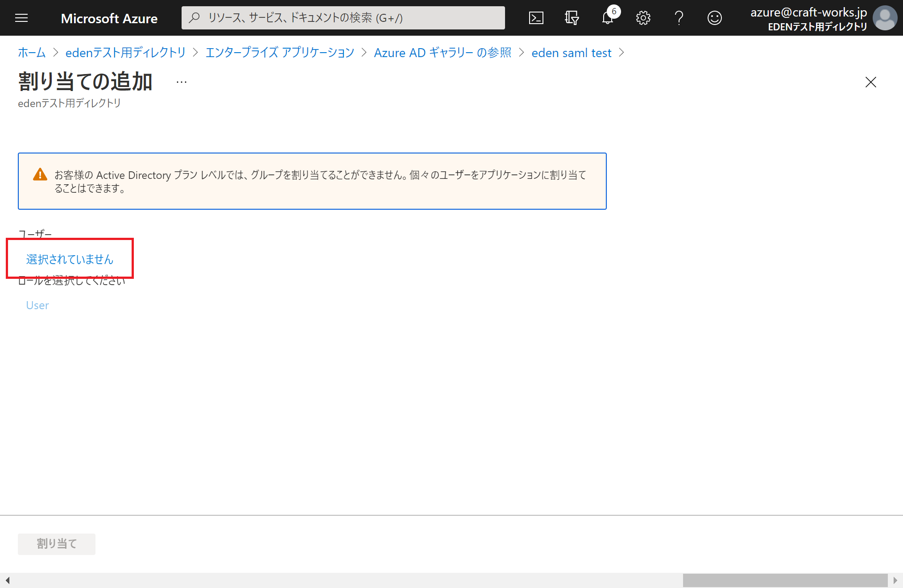Open the notifications bell
The image size is (903, 588).
608,18
